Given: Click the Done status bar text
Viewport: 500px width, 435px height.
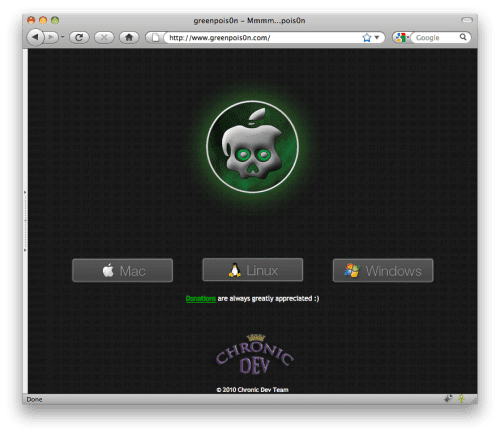Looking at the screenshot, I should pyautogui.click(x=34, y=399).
